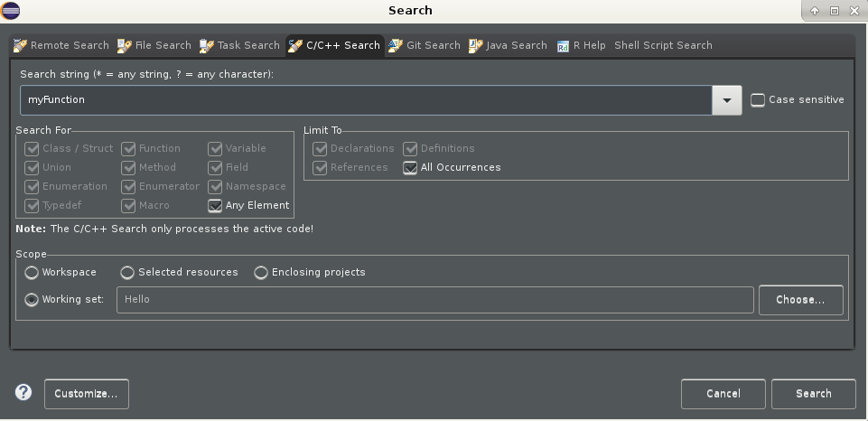
Task: Open the R Help tab
Action: [582, 45]
